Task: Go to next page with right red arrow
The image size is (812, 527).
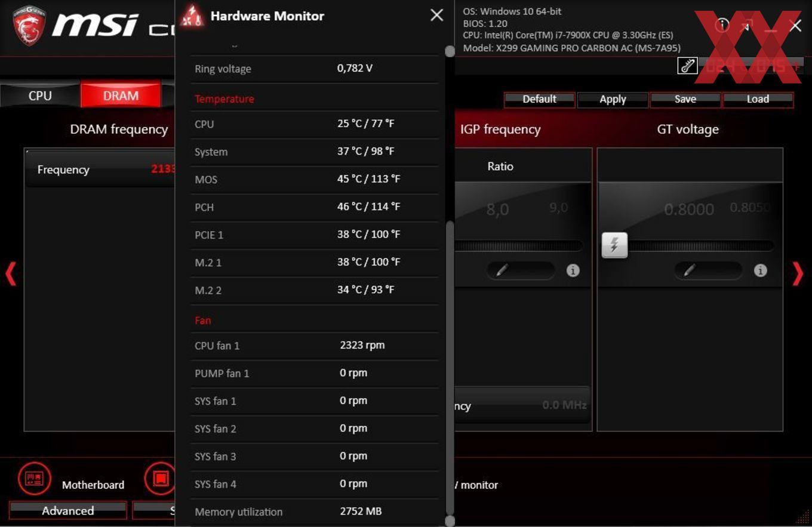Action: (798, 274)
